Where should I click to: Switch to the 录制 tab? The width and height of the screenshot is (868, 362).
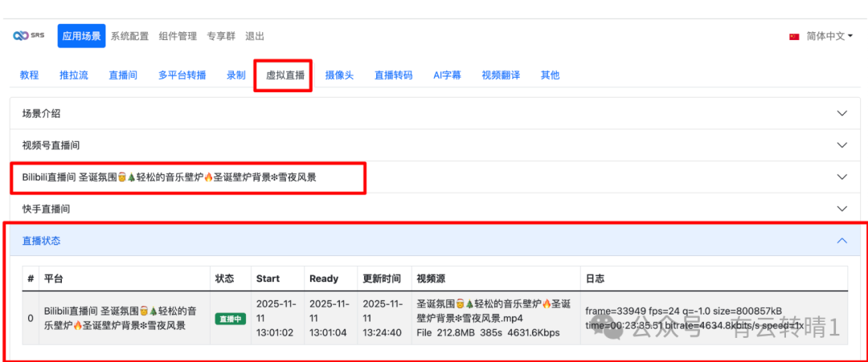click(x=235, y=75)
